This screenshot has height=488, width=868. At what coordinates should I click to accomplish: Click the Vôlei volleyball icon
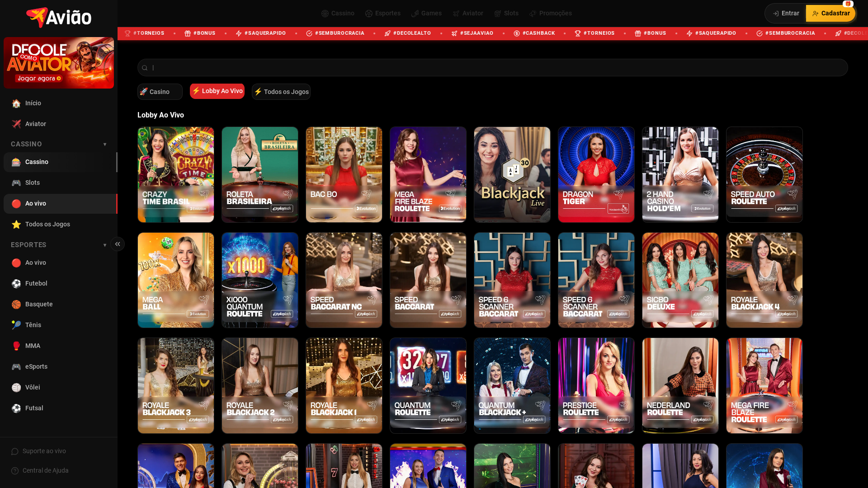tap(16, 387)
